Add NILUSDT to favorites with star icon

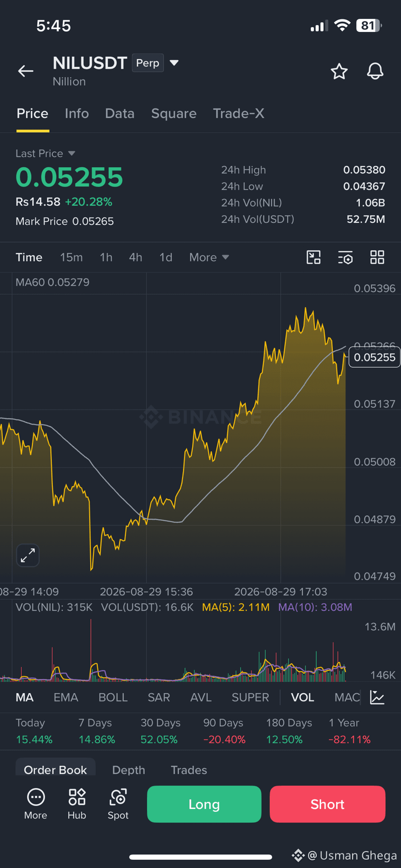[339, 71]
